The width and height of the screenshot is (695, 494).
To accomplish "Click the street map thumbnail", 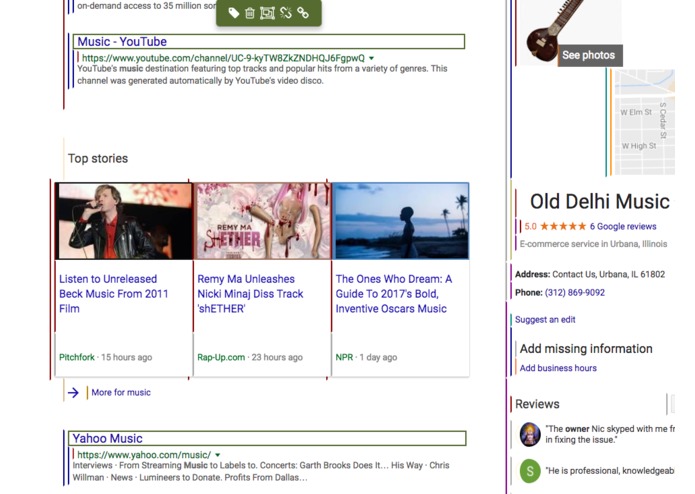I will 645,122.
